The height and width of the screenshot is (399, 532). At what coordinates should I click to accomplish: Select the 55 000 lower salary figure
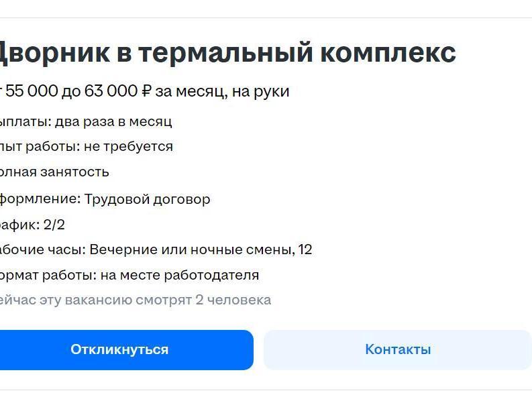31,91
